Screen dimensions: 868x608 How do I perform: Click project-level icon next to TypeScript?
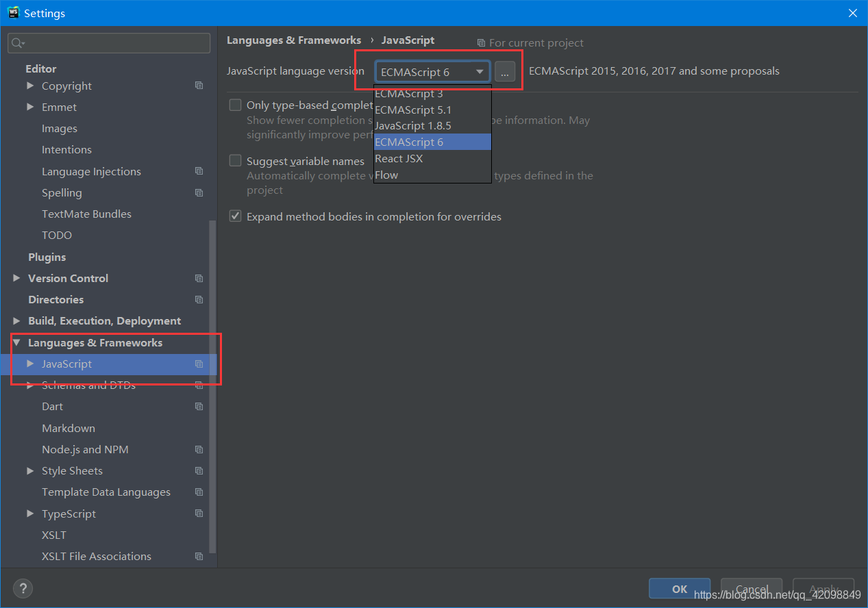click(x=199, y=514)
